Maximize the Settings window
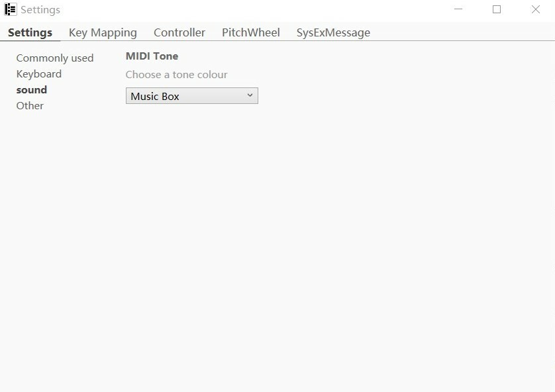The height and width of the screenshot is (392, 555). click(497, 9)
